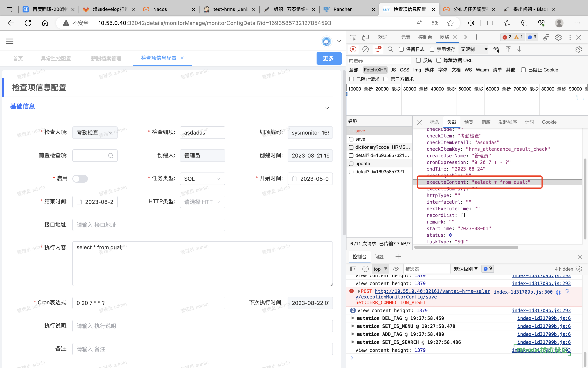Open DevTools settings gear icon
This screenshot has height=368, width=588.
click(x=558, y=37)
